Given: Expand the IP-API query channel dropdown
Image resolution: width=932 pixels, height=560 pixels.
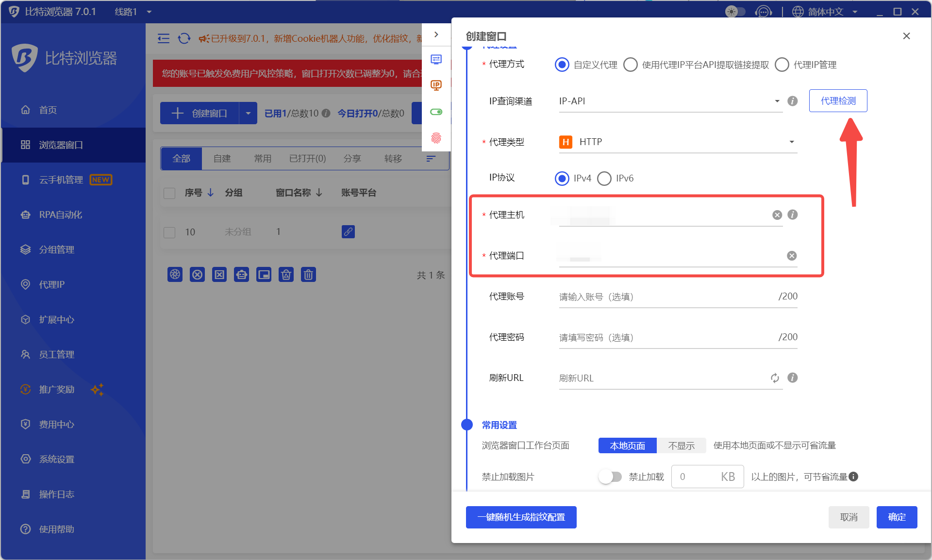Looking at the screenshot, I should pos(670,101).
